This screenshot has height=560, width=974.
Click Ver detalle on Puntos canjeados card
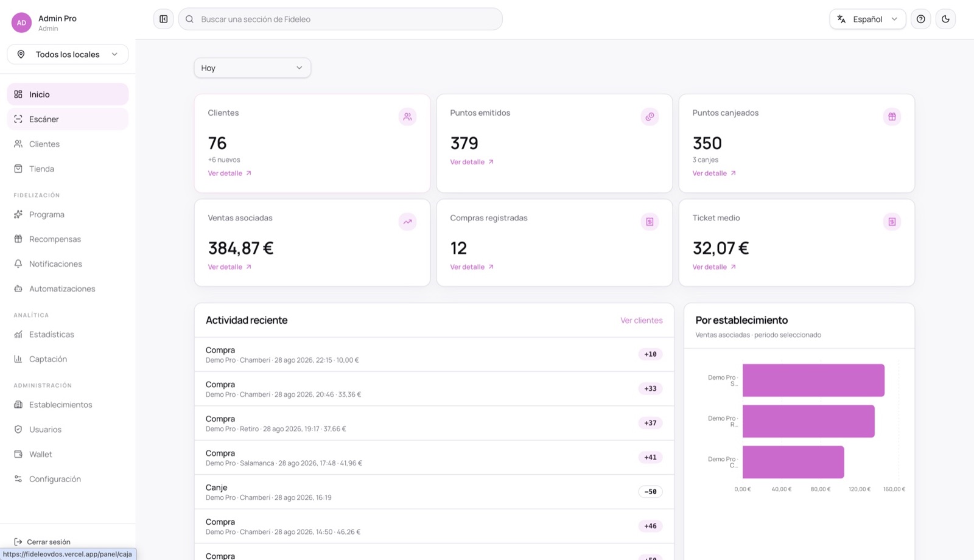714,173
